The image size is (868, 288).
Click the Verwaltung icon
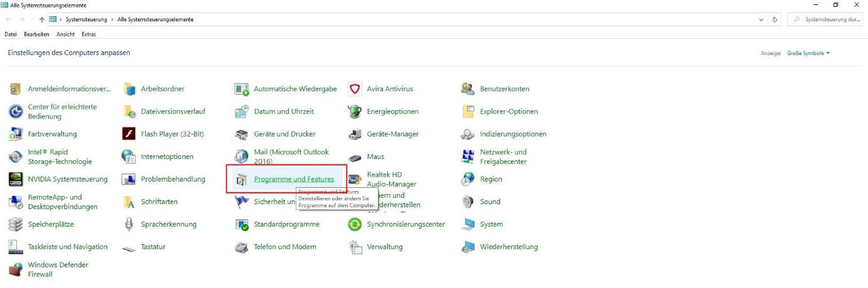[x=355, y=247]
